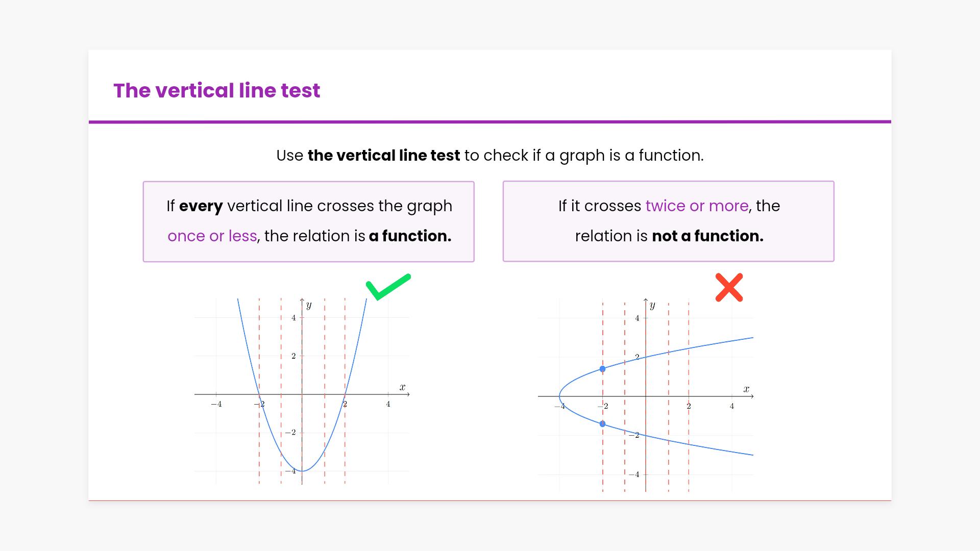Click the x-axis label on the left graph

[x=402, y=387]
